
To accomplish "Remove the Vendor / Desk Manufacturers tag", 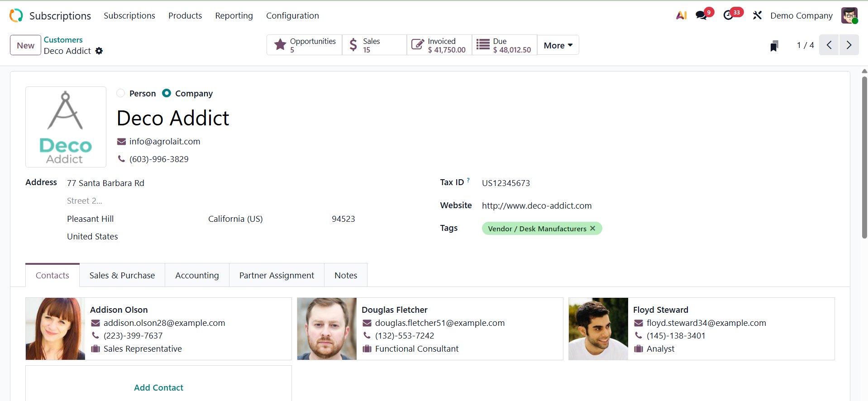I will point(593,229).
